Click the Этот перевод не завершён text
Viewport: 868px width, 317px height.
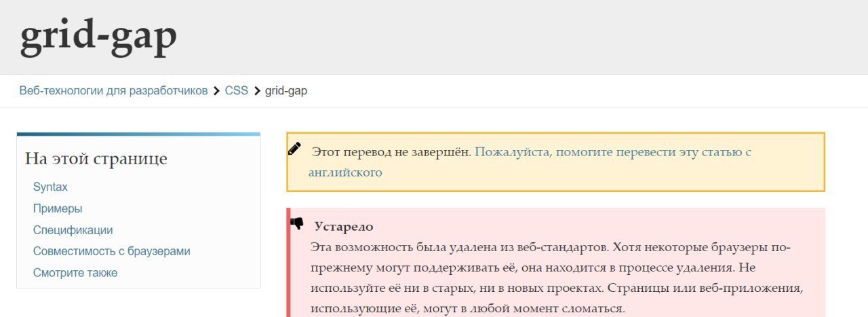(391, 152)
